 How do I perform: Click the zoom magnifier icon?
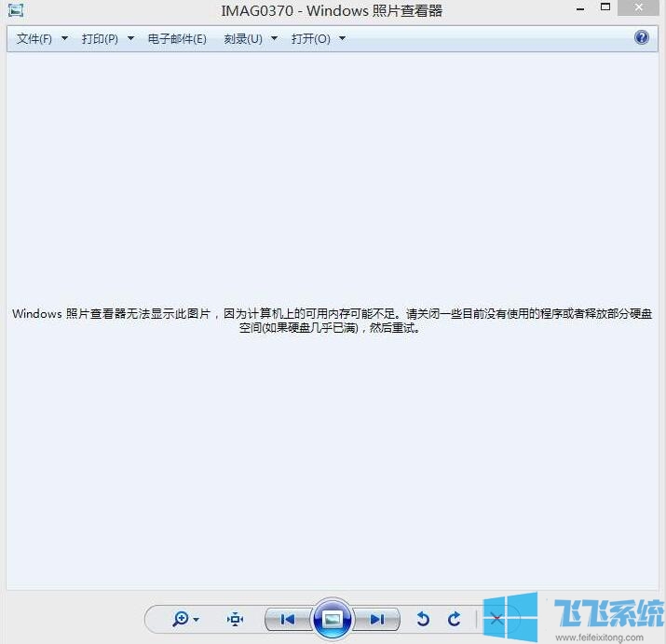tap(181, 619)
